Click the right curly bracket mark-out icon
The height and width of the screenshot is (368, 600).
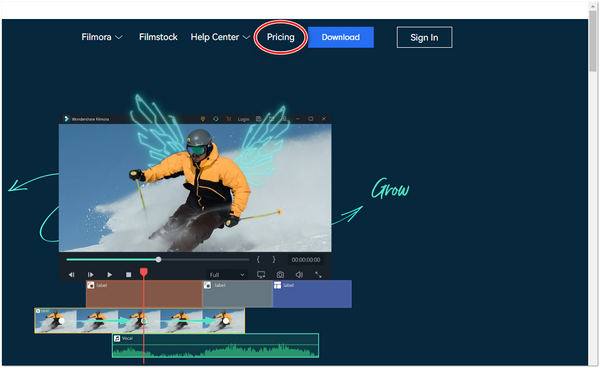tap(274, 260)
